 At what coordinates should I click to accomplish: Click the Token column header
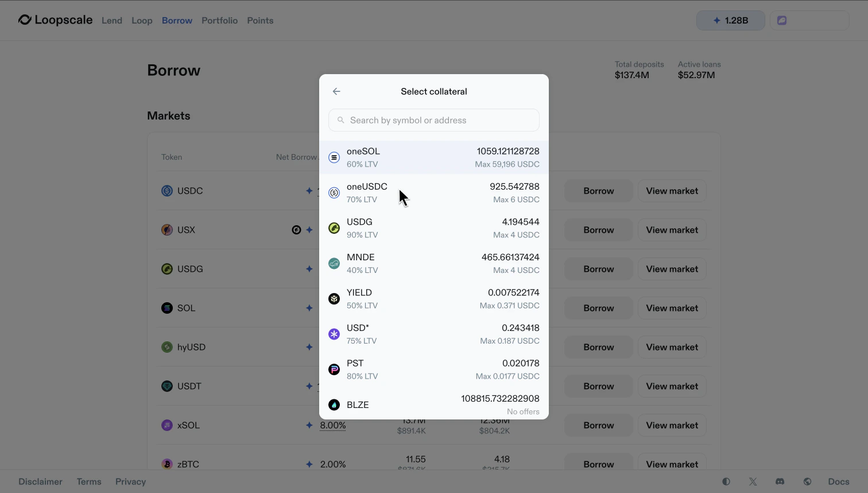tap(172, 157)
